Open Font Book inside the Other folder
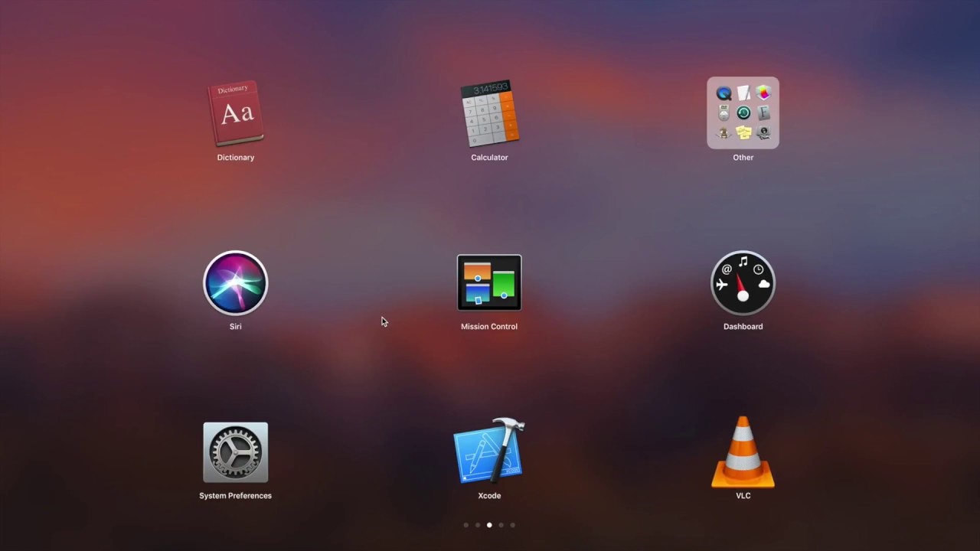 click(x=763, y=112)
